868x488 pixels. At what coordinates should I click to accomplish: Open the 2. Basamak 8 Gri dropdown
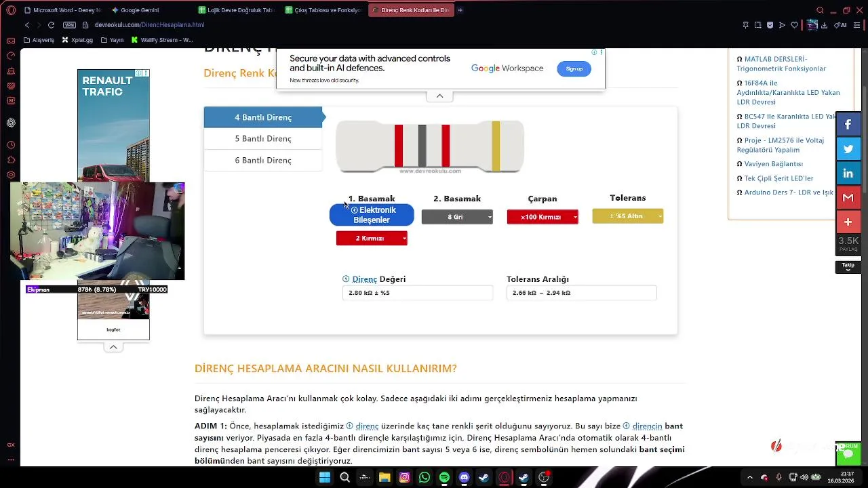[457, 217]
